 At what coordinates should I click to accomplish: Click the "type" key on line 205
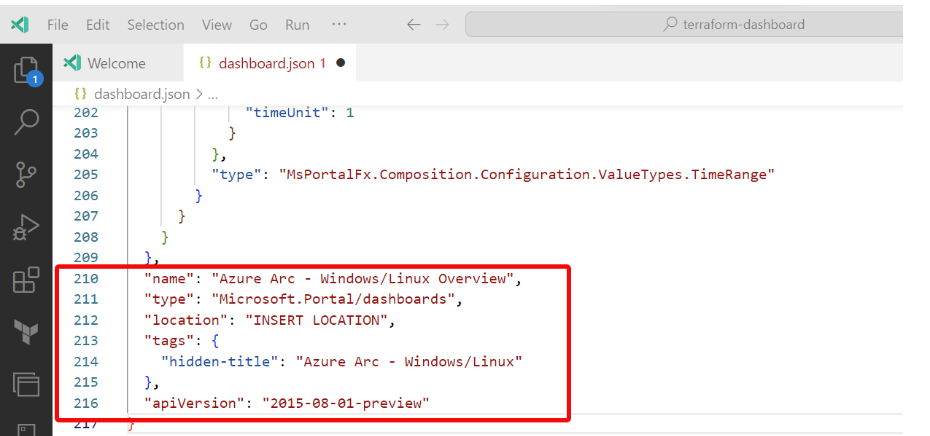(236, 174)
